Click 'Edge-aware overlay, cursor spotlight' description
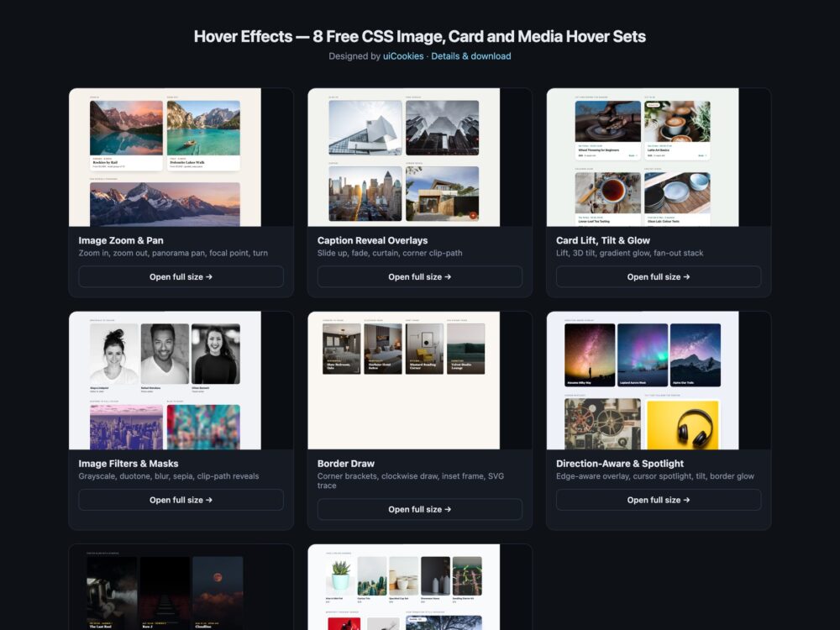 (x=655, y=476)
